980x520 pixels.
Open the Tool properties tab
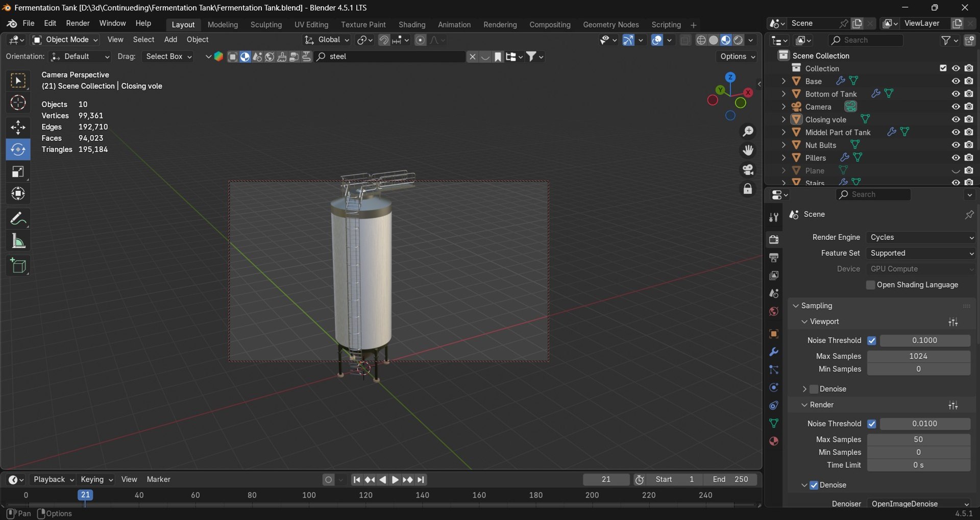click(774, 217)
